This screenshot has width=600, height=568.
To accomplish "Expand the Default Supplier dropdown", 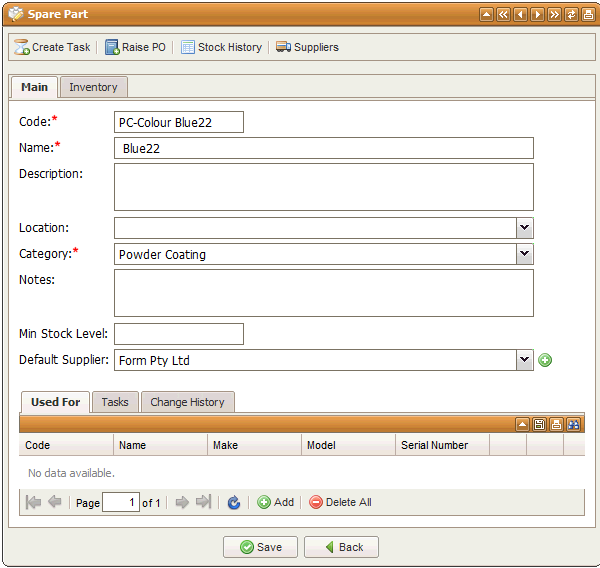I will 525,360.
